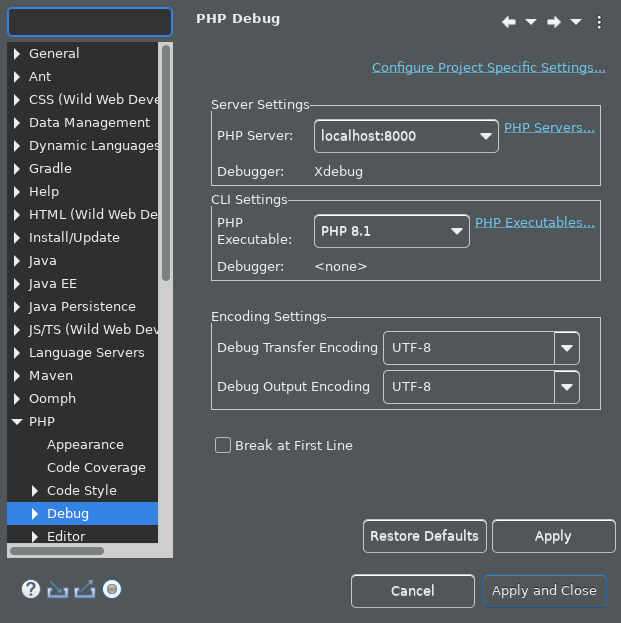Focus the preferences filter text box
621x623 pixels.
coord(90,22)
